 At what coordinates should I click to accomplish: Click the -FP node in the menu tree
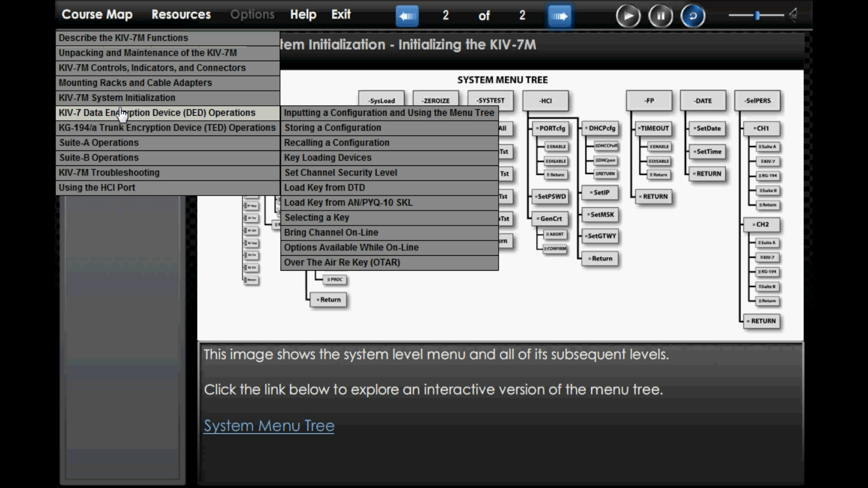coord(649,100)
